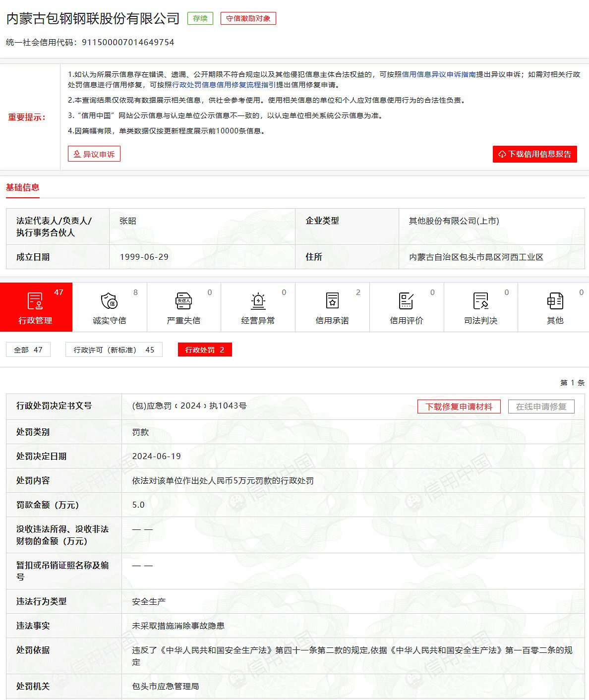Click violation type value 安全生产
The width and height of the screenshot is (589, 700).
tap(149, 601)
